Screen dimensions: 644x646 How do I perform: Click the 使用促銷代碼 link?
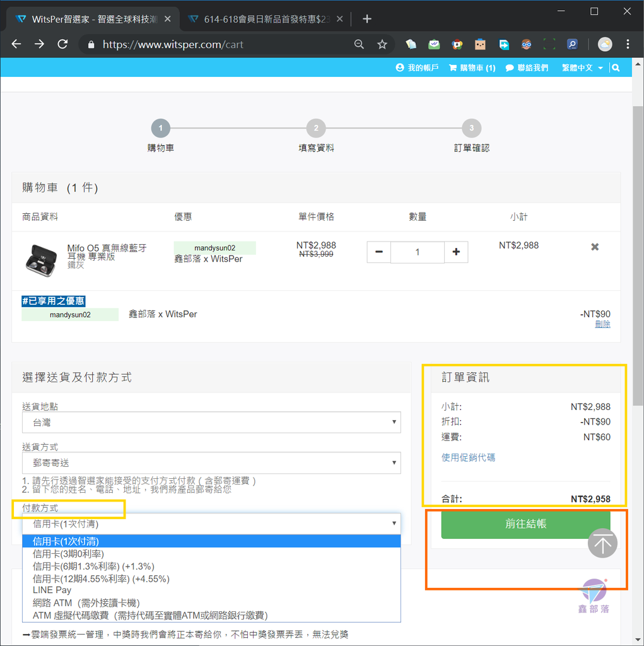(468, 457)
